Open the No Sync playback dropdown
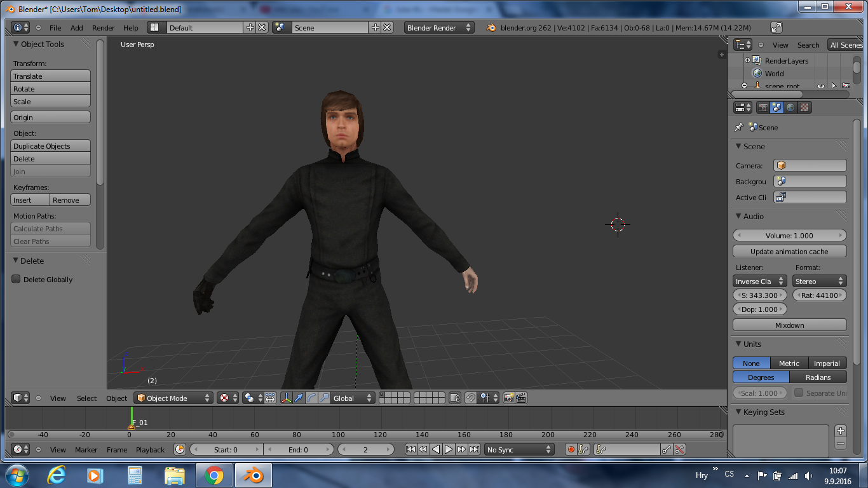 [x=519, y=449]
